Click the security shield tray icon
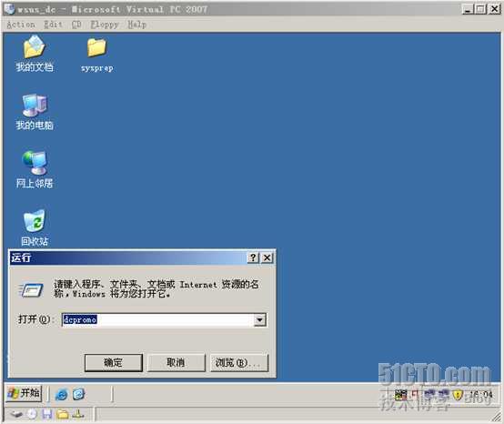 click(x=458, y=394)
